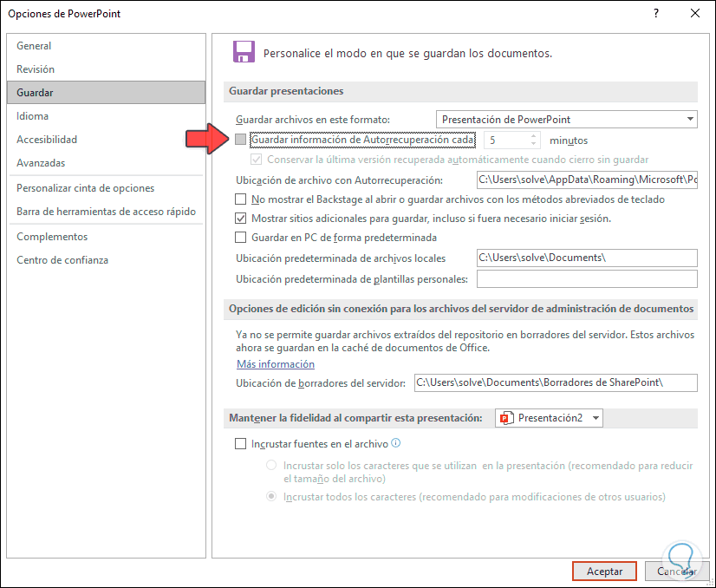Click the help question mark icon

click(x=655, y=13)
